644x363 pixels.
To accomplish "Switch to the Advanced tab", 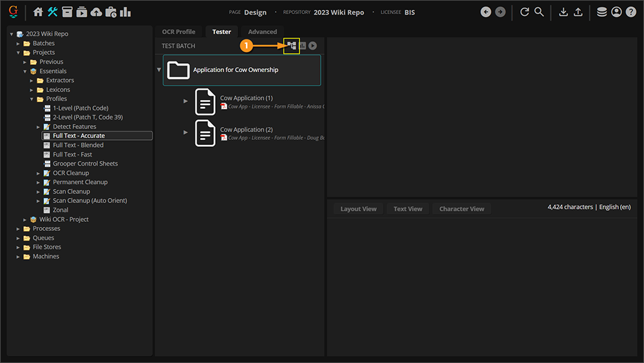I will tap(263, 32).
